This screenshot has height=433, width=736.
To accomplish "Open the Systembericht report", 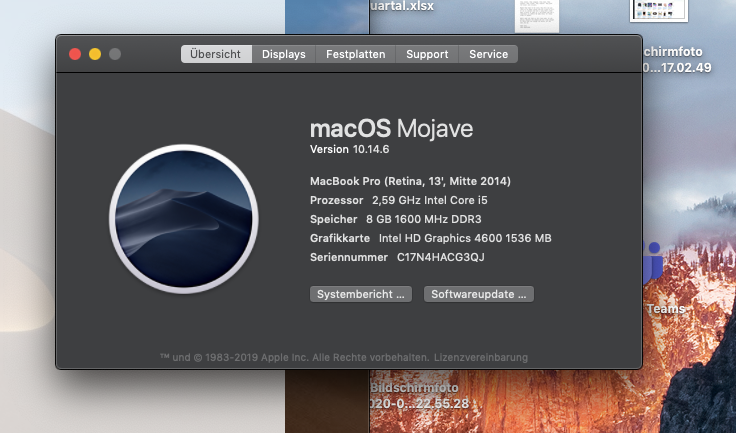I will point(360,294).
